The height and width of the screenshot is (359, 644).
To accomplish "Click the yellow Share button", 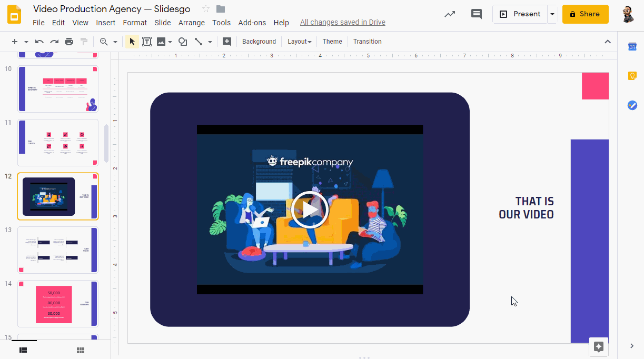I will coord(585,14).
